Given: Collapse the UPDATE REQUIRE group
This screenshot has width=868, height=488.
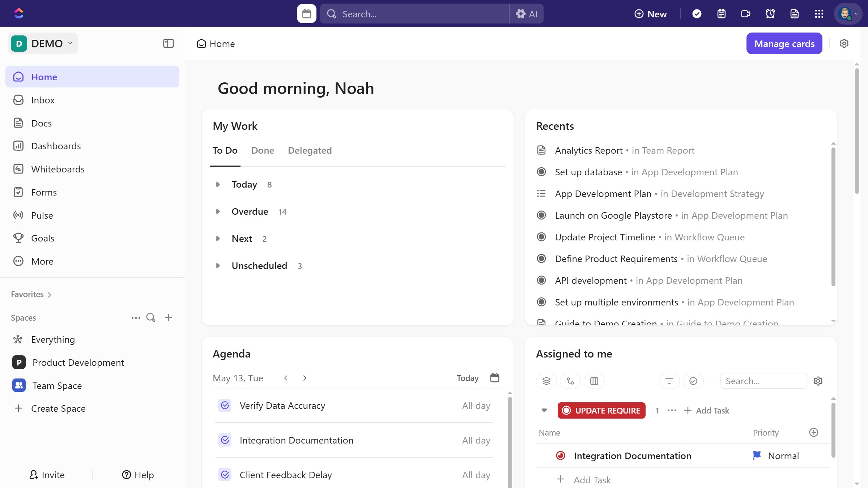Looking at the screenshot, I should [x=544, y=410].
